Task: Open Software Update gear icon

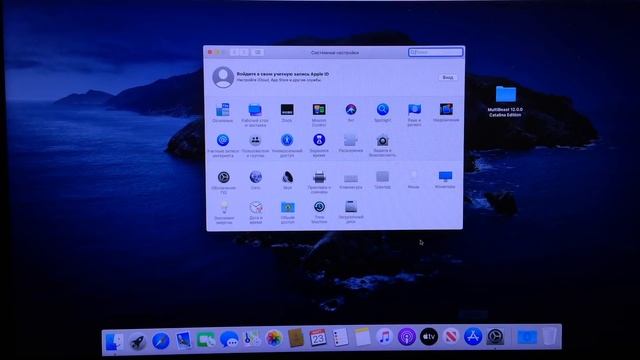Action: (x=224, y=177)
